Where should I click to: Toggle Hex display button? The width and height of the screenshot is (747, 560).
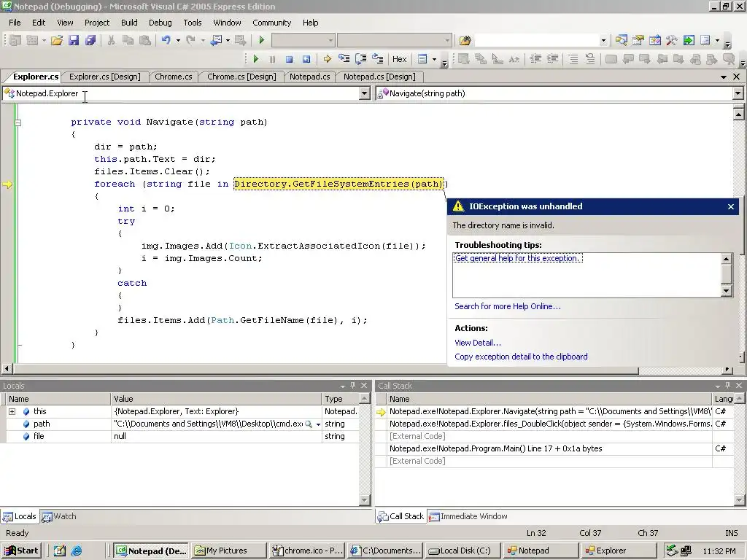point(399,59)
